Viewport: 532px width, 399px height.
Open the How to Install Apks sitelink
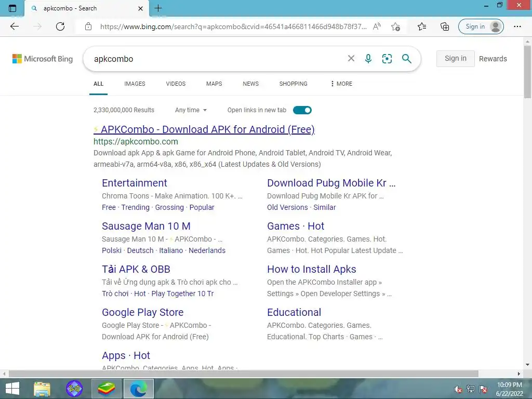[x=312, y=269]
